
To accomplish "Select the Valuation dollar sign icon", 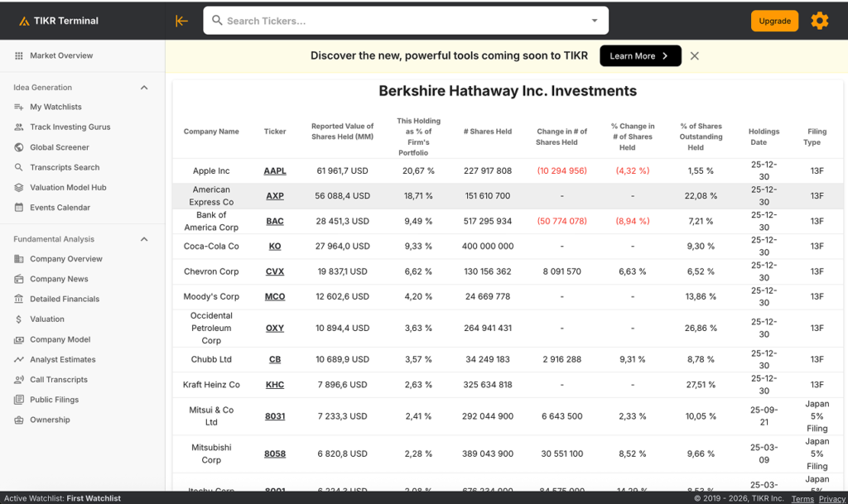I will (x=19, y=319).
